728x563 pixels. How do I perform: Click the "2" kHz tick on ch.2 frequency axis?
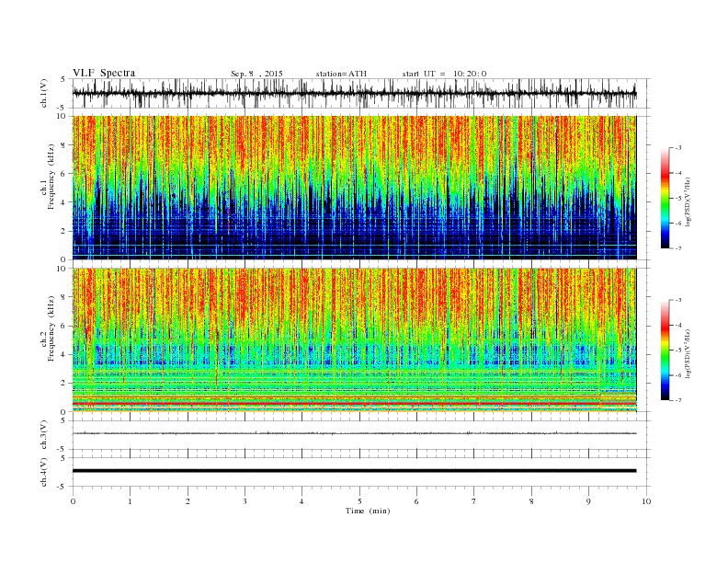tap(63, 384)
